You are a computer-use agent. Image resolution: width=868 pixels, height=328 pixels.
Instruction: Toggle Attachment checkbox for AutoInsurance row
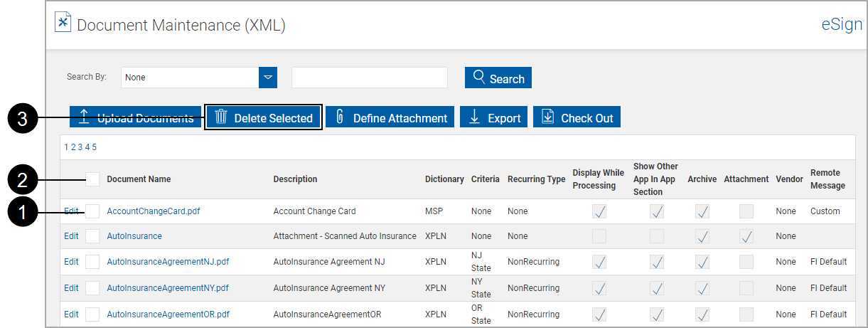[746, 236]
